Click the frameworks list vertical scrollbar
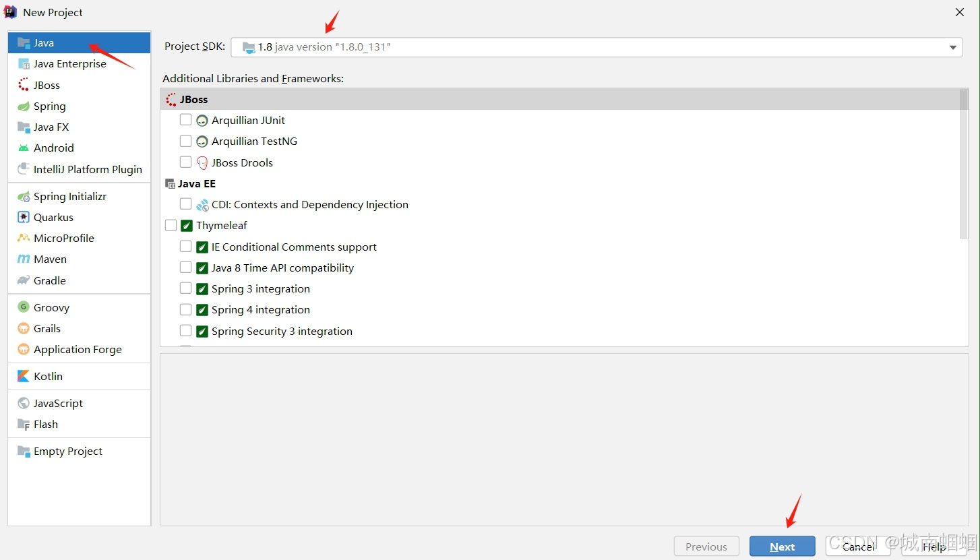This screenshot has width=980, height=560. 964,164
